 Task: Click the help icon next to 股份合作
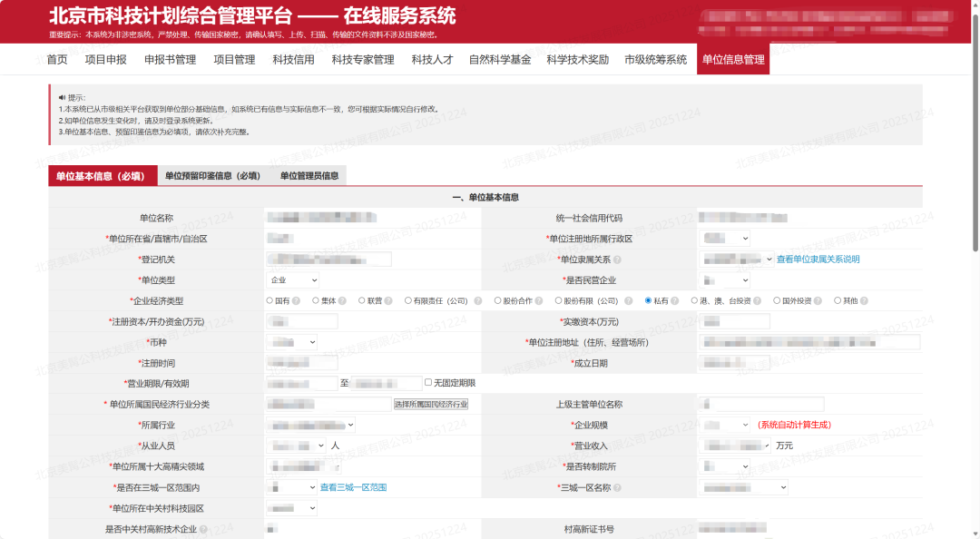click(539, 300)
